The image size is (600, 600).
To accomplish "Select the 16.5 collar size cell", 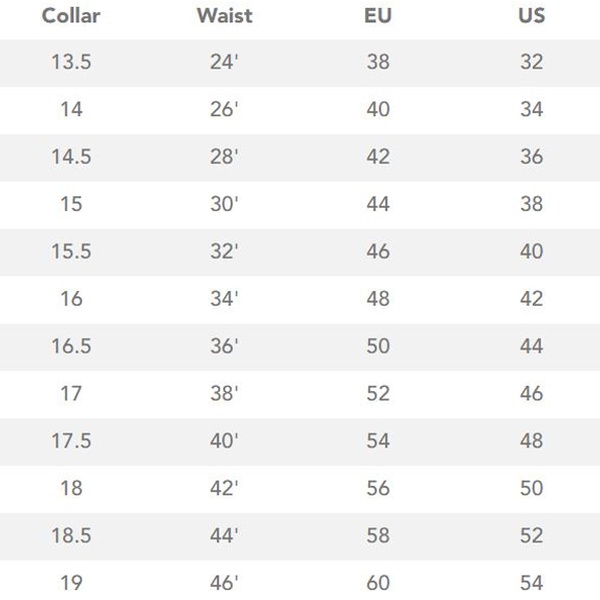I will pyautogui.click(x=71, y=346).
